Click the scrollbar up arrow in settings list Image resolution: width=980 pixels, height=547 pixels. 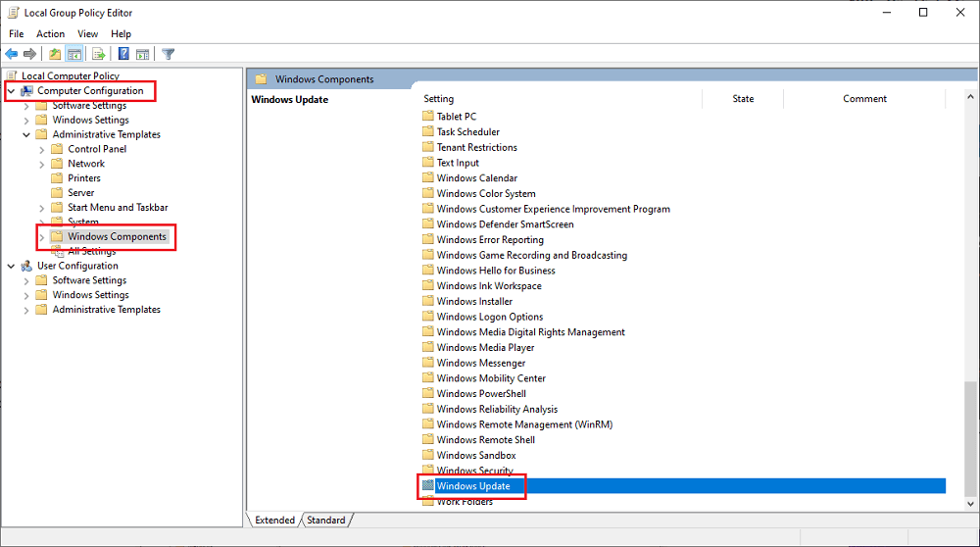tap(970, 97)
